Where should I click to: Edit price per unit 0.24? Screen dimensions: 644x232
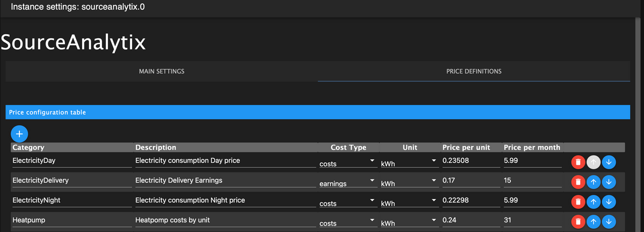tap(471, 220)
